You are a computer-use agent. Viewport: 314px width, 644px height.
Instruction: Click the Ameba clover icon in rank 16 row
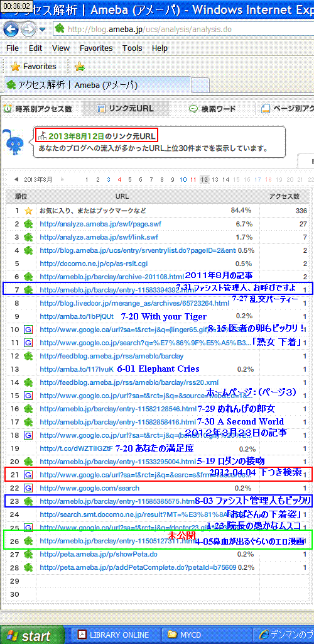28,409
